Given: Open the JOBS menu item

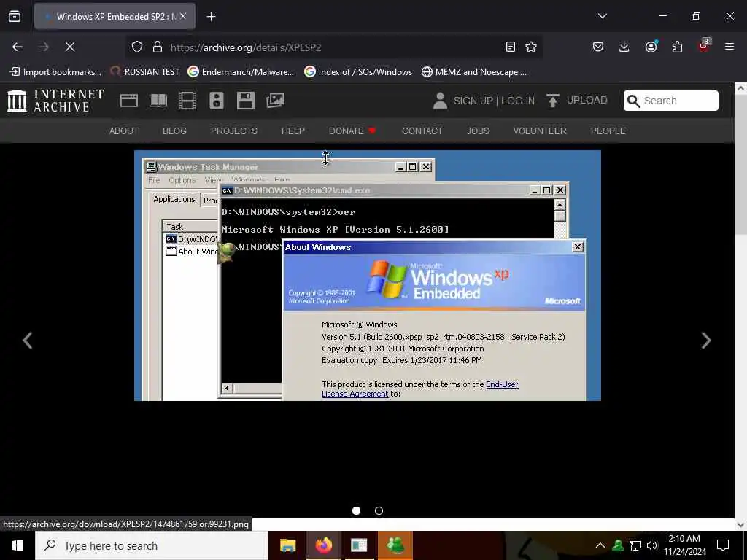Looking at the screenshot, I should click(478, 131).
